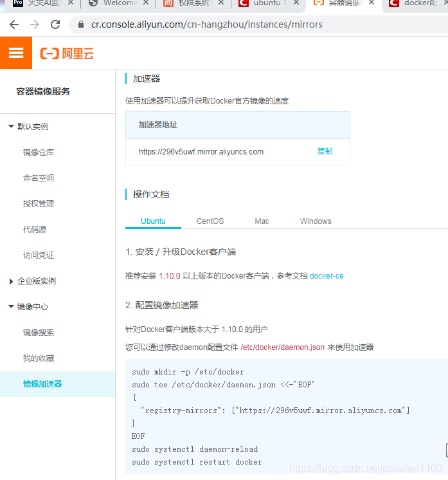Open the orange hamburger menu
The width and height of the screenshot is (448, 480).
(16, 53)
